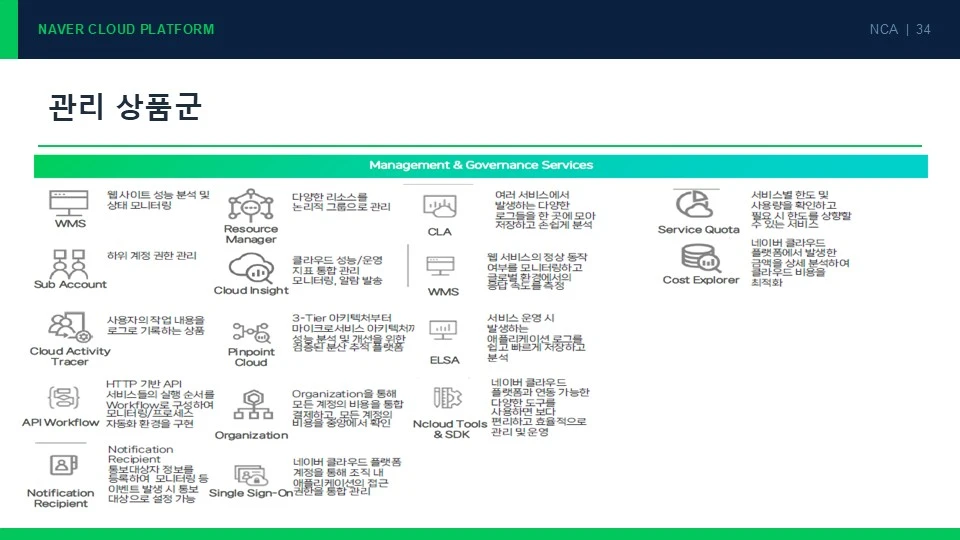This screenshot has height=540, width=960.
Task: Open the Cost Explorer database icon
Action: (701, 258)
